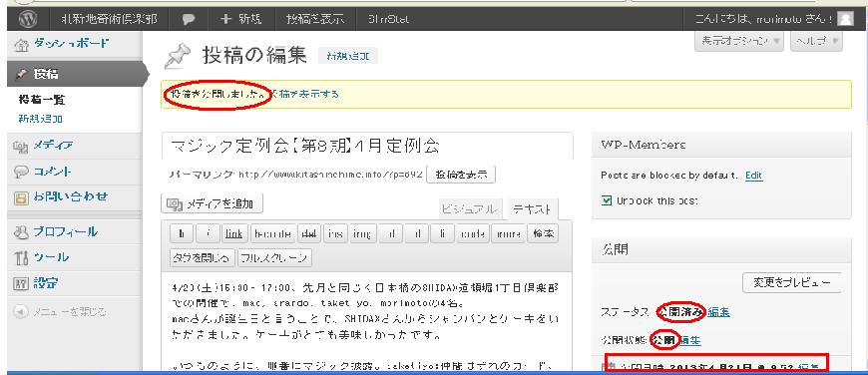Click the メディアを追加 button
The width and height of the screenshot is (868, 375).
212,204
